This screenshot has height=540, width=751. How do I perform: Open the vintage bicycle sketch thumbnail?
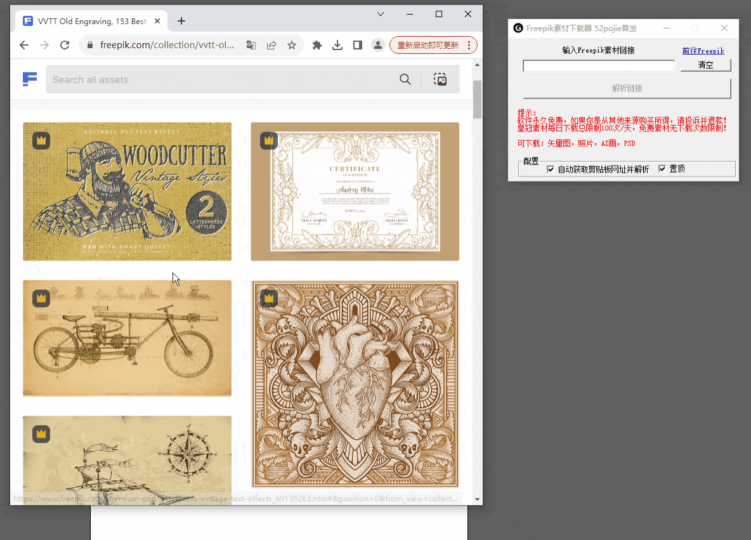pos(127,338)
